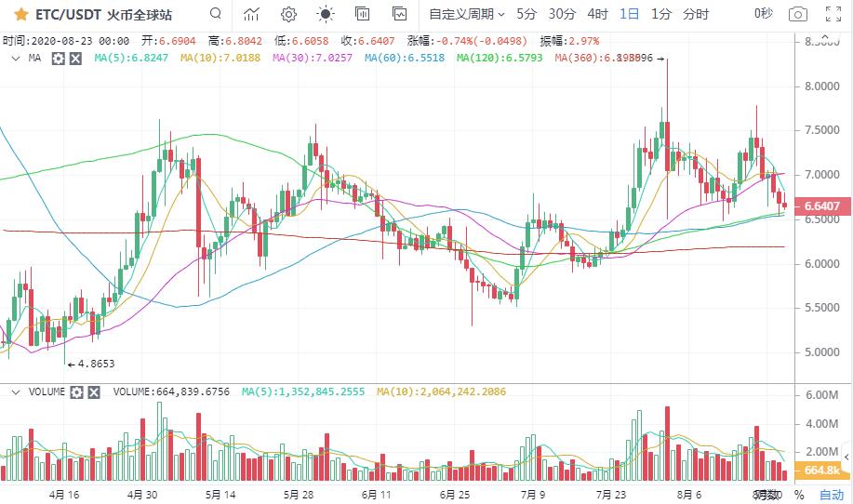The height and width of the screenshot is (504, 853).
Task: Toggle percent scale on price axis
Action: coord(798,495)
